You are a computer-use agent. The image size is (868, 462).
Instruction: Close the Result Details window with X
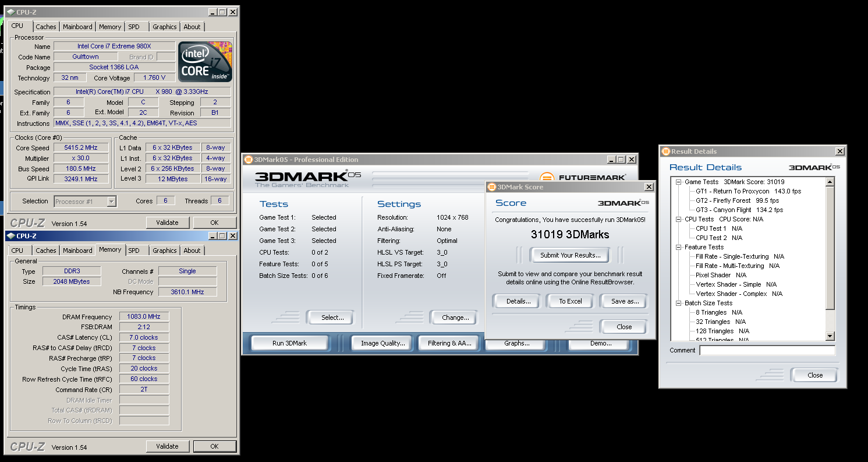839,151
